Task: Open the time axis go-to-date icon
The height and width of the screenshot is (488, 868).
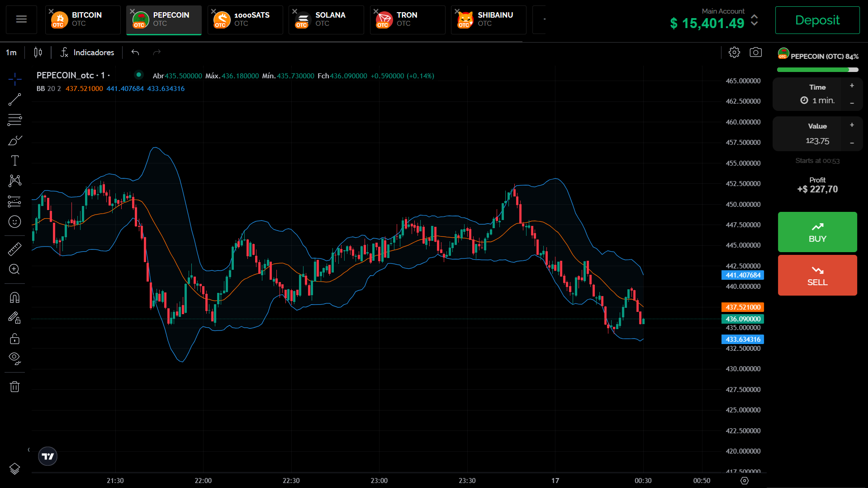Action: tap(745, 481)
